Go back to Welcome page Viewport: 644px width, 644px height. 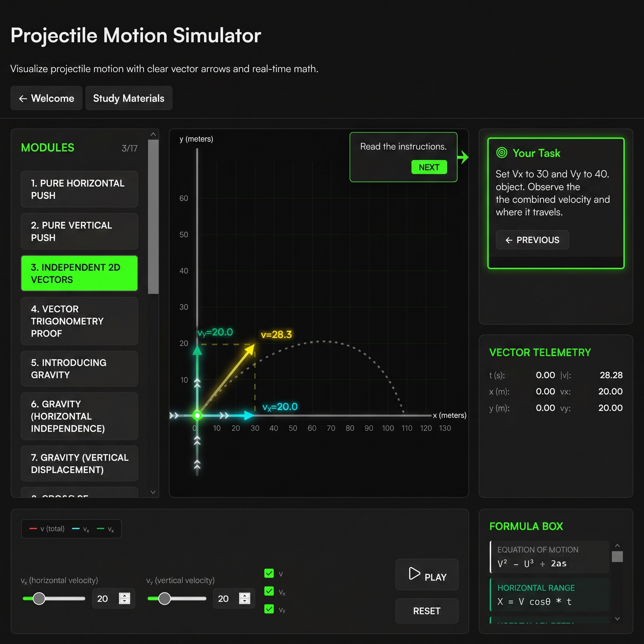(46, 98)
